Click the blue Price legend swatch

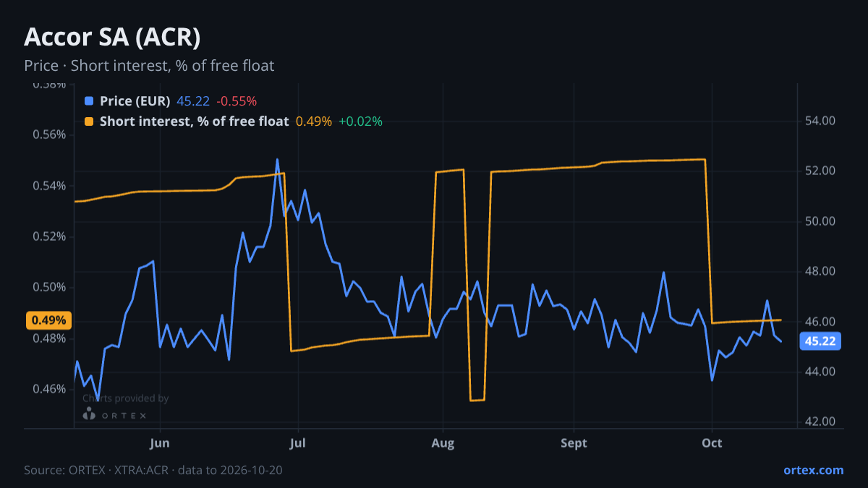pyautogui.click(x=89, y=101)
